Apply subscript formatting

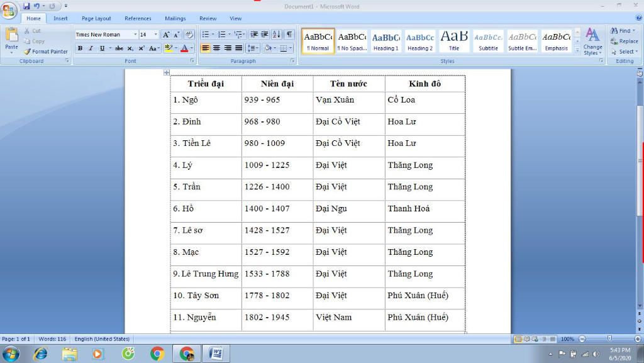(130, 48)
